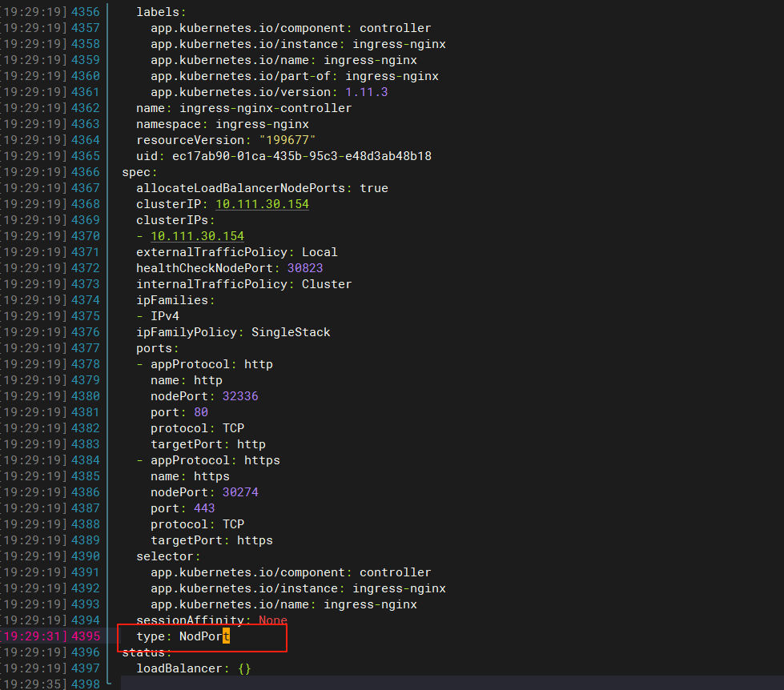Click line number 4398
The image size is (784, 690).
coord(86,684)
